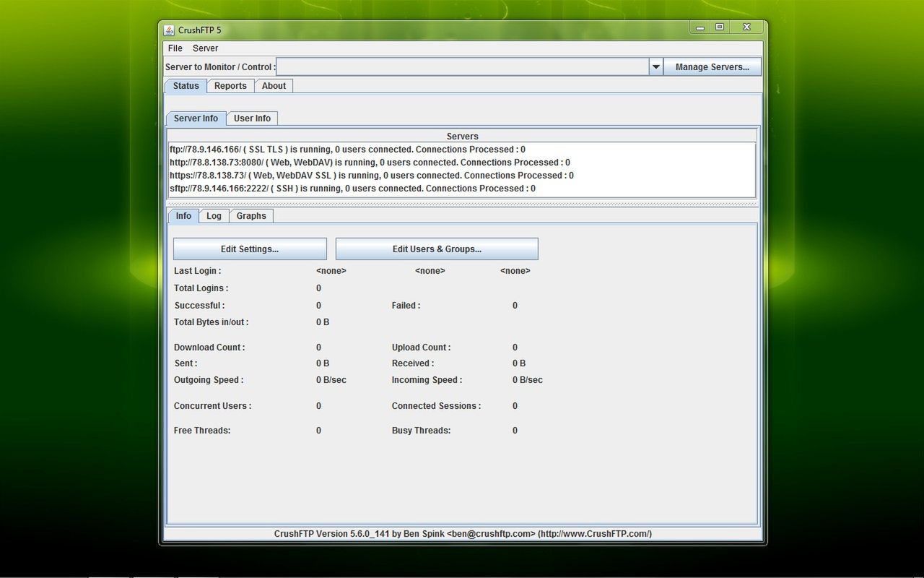Click the Upload Count label
The width and height of the screenshot is (924, 578).
click(x=422, y=348)
